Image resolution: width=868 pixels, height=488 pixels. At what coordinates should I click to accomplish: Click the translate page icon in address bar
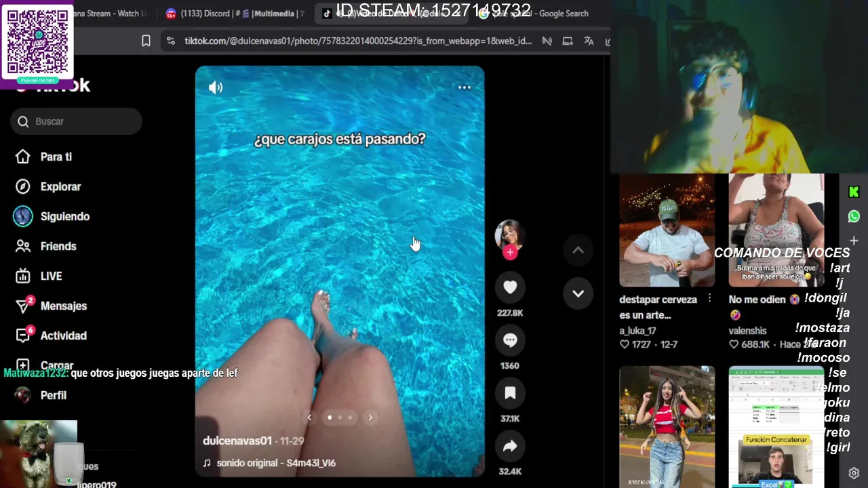tap(589, 41)
